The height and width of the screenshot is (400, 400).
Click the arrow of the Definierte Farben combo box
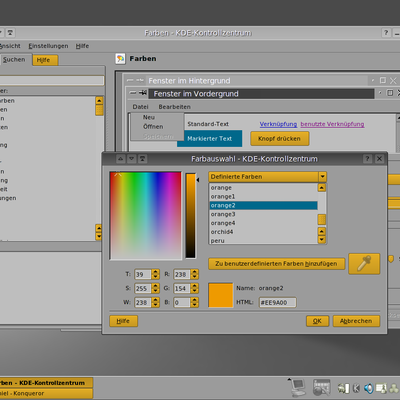pos(322,177)
